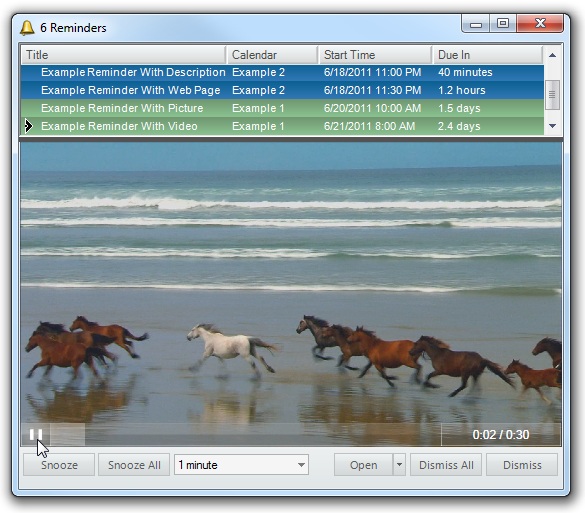This screenshot has height=513, width=585.
Task: Click the '6/20/2011 10:00 AM' start time cell
Action: pyautogui.click(x=372, y=108)
